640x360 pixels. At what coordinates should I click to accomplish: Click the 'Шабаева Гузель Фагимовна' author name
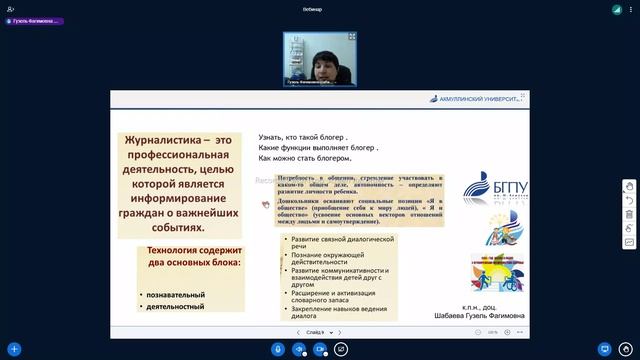point(479,316)
